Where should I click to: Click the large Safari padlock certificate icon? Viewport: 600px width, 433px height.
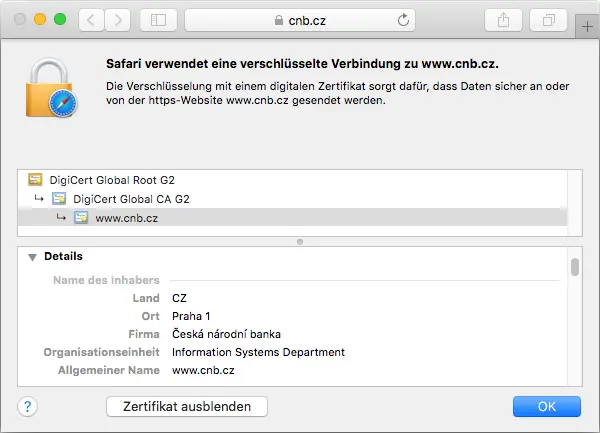point(51,88)
